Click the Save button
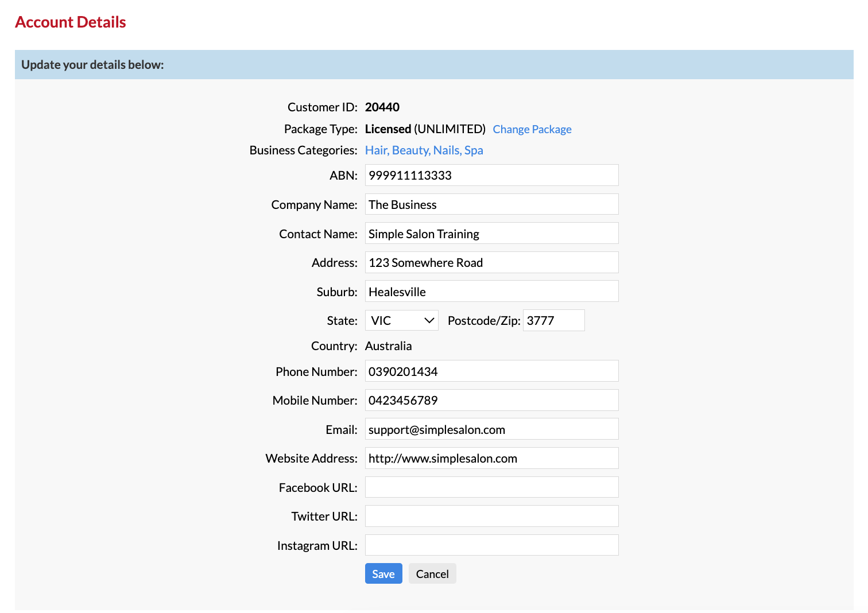This screenshot has width=868, height=613. [383, 573]
